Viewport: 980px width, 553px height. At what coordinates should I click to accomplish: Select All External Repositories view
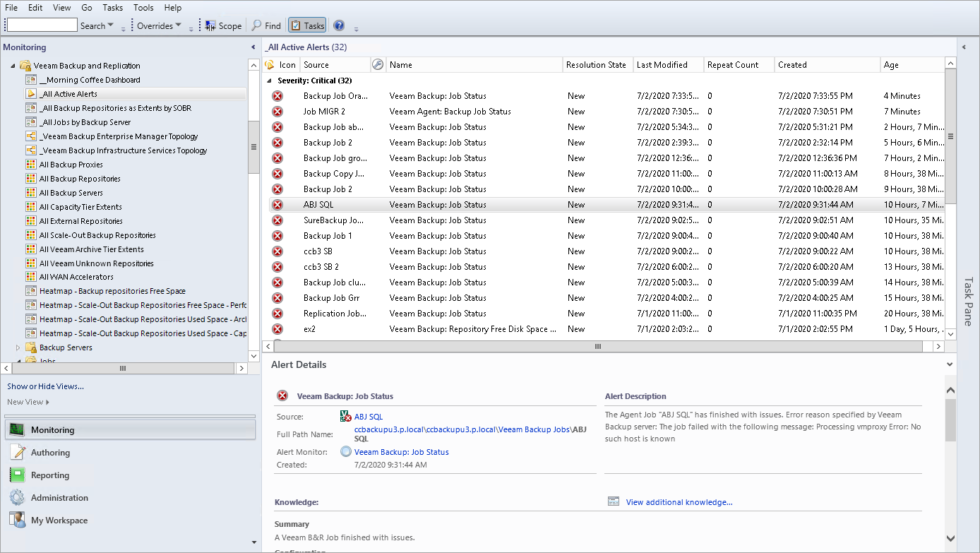81,221
